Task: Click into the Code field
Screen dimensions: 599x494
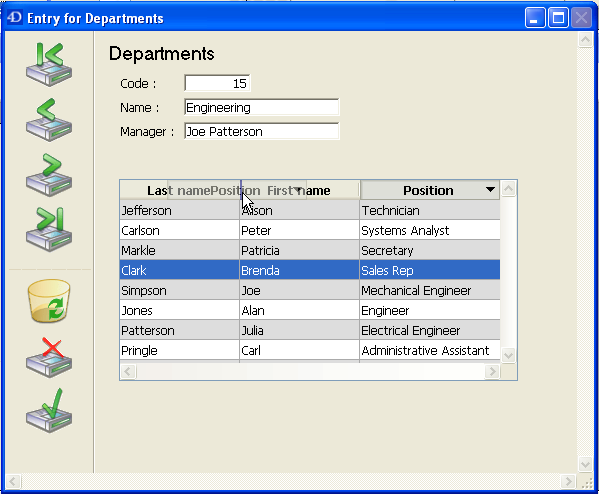Action: pyautogui.click(x=217, y=83)
